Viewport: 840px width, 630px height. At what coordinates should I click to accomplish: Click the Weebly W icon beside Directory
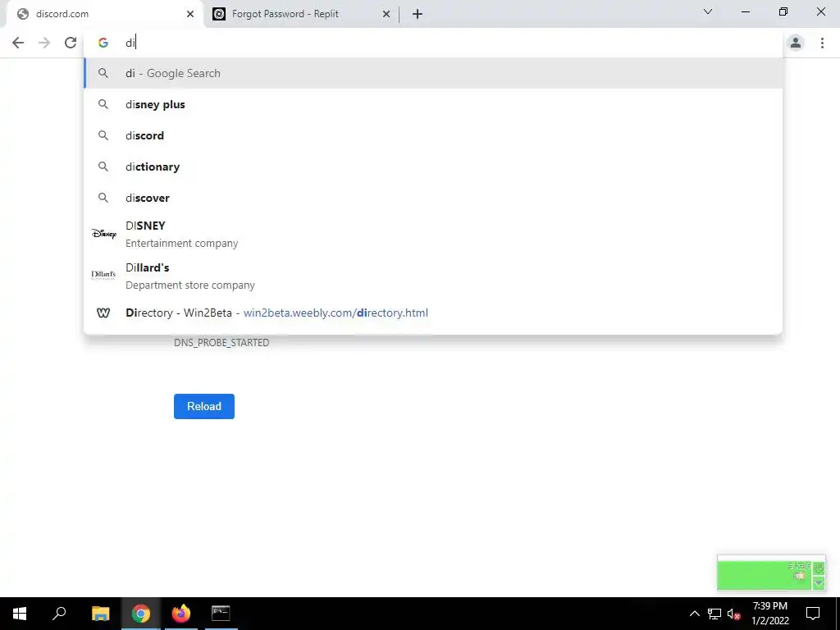[x=103, y=313]
